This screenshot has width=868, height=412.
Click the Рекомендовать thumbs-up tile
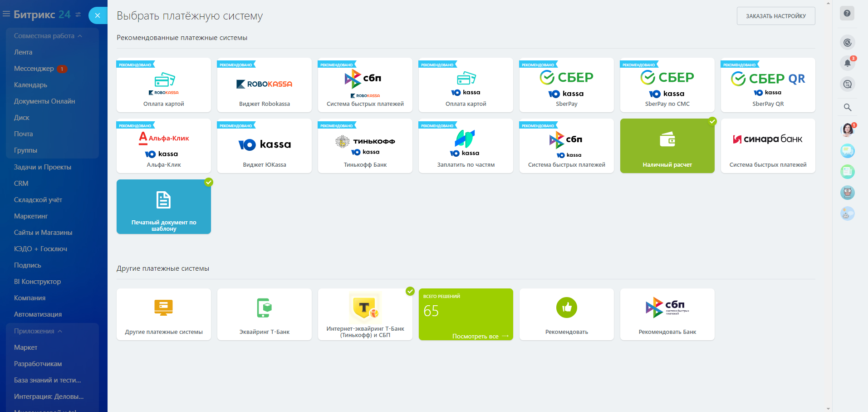click(567, 314)
